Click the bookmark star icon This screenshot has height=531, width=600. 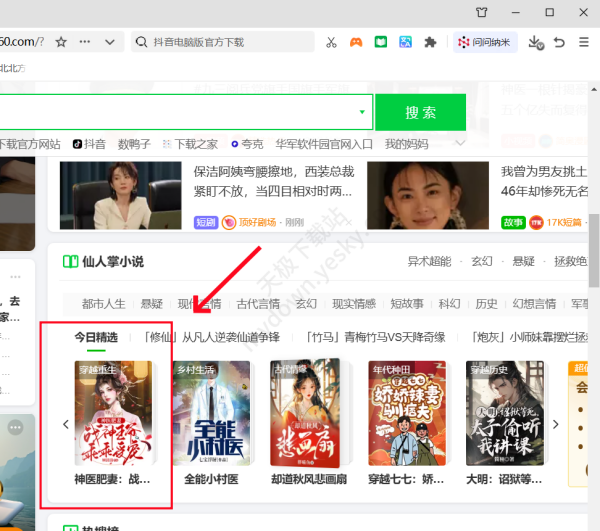[61, 42]
